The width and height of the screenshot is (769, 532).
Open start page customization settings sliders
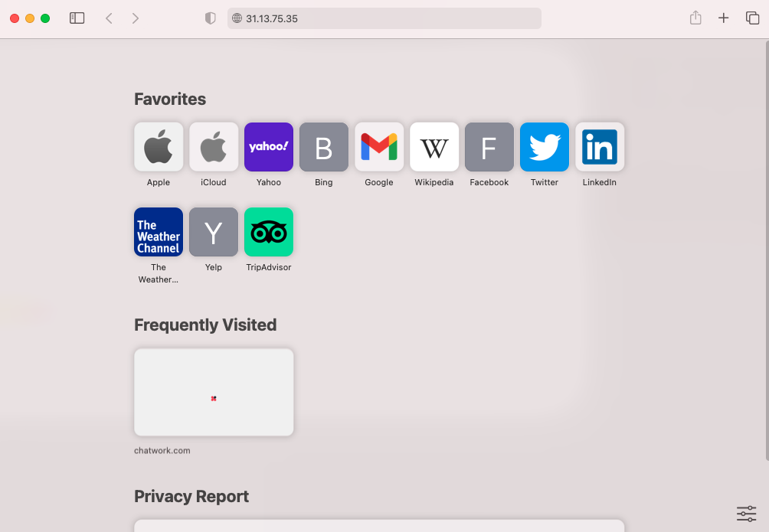click(x=746, y=514)
